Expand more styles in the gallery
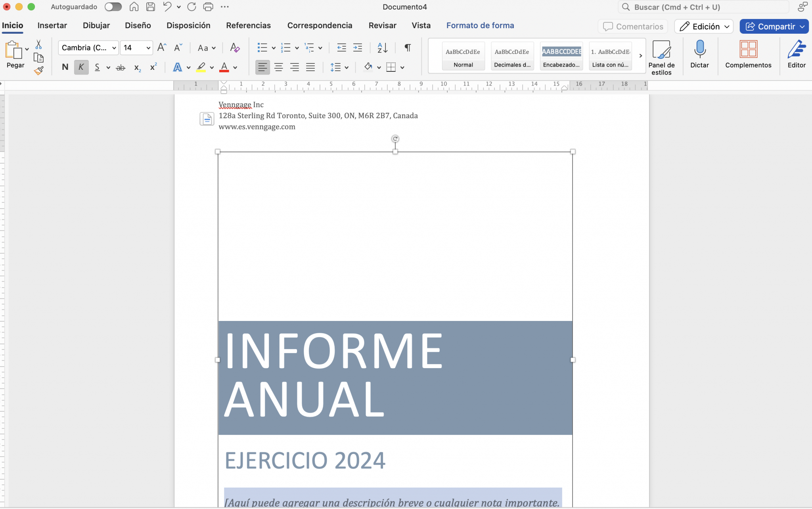 (x=640, y=56)
